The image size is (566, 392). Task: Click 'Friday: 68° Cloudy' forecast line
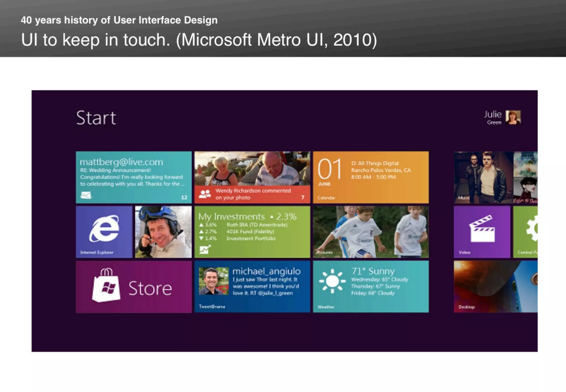373,293
